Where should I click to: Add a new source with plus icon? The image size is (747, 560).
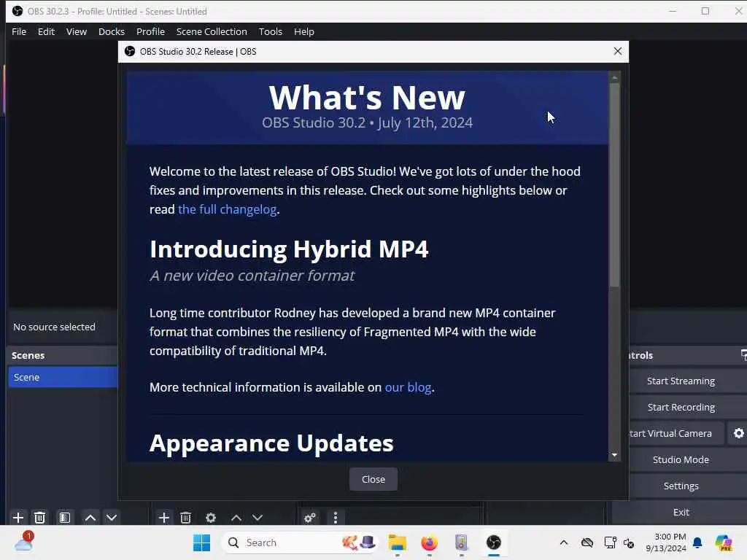(164, 517)
